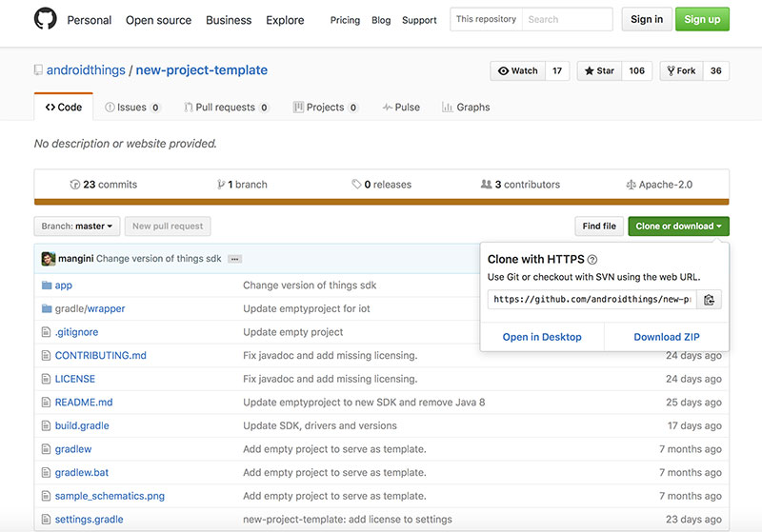Image resolution: width=762 pixels, height=532 pixels.
Task: Click the .gitignore file icon
Action: [x=45, y=332]
